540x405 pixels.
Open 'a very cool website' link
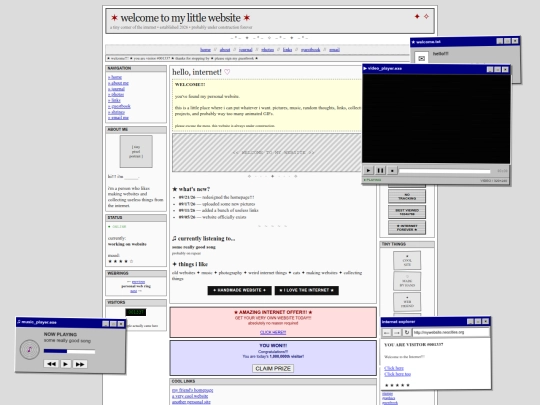[x=190, y=396]
